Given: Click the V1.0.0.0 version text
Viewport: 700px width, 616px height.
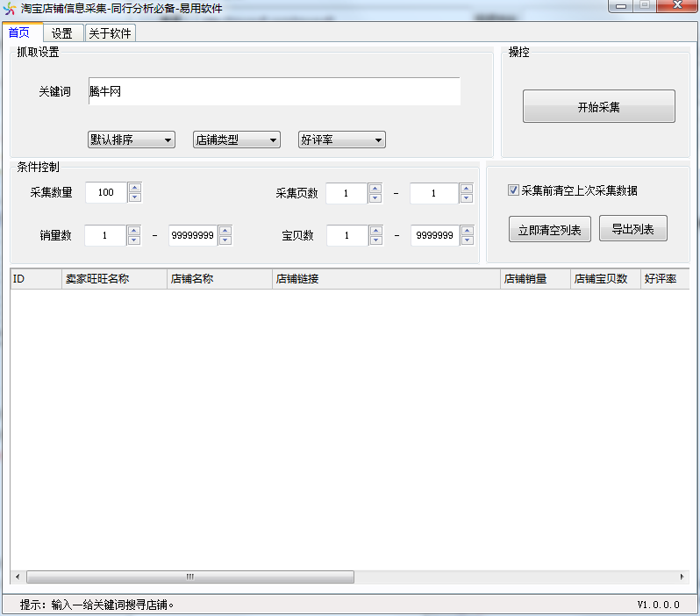Looking at the screenshot, I should 659,605.
